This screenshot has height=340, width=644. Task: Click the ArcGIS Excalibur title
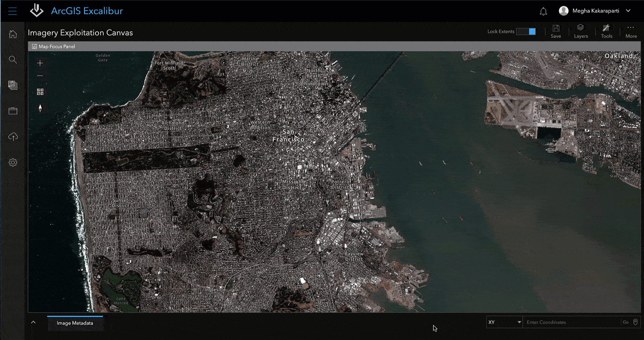pyautogui.click(x=87, y=11)
